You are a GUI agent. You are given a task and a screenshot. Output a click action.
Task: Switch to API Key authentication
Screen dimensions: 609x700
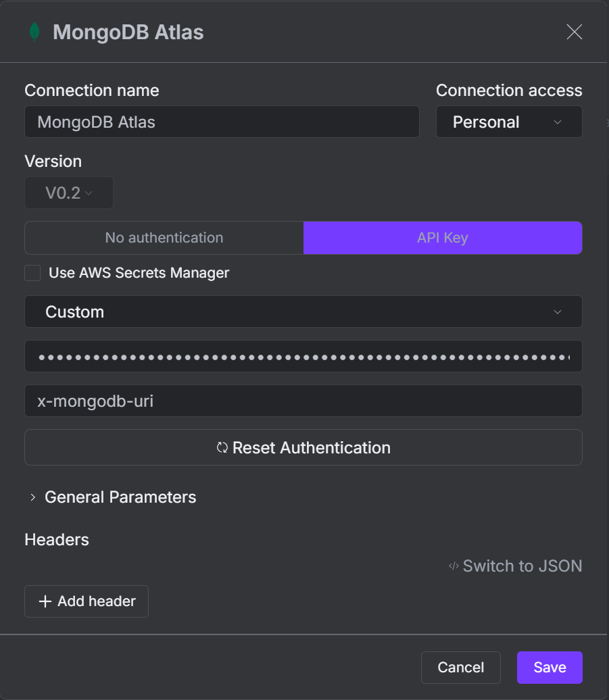click(443, 238)
